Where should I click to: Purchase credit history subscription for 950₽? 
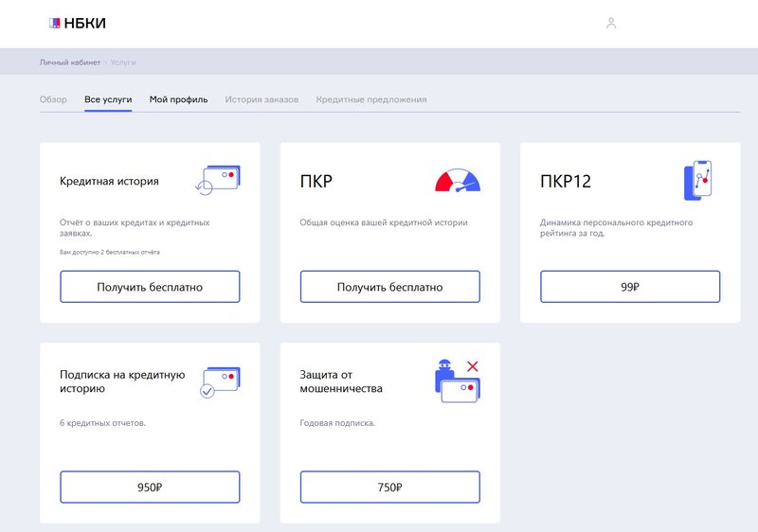150,488
